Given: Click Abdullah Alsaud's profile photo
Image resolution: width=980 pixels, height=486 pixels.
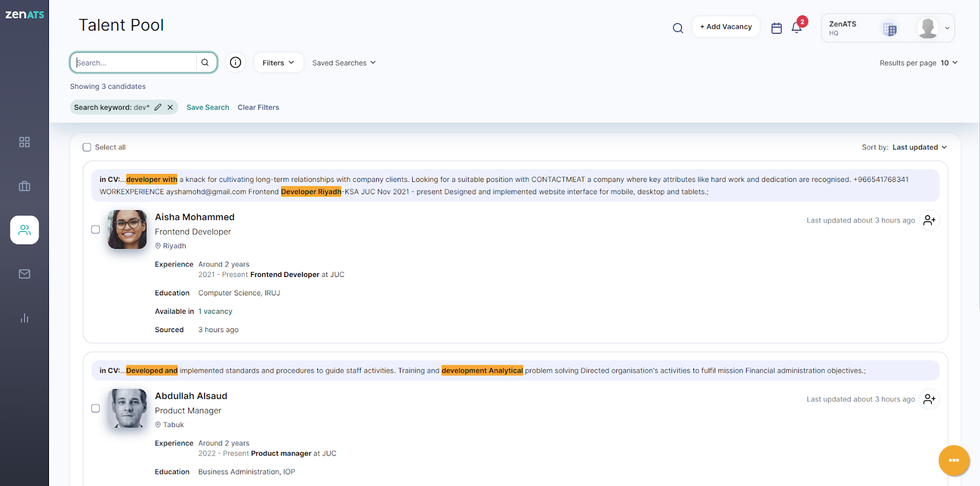Looking at the screenshot, I should (x=127, y=408).
